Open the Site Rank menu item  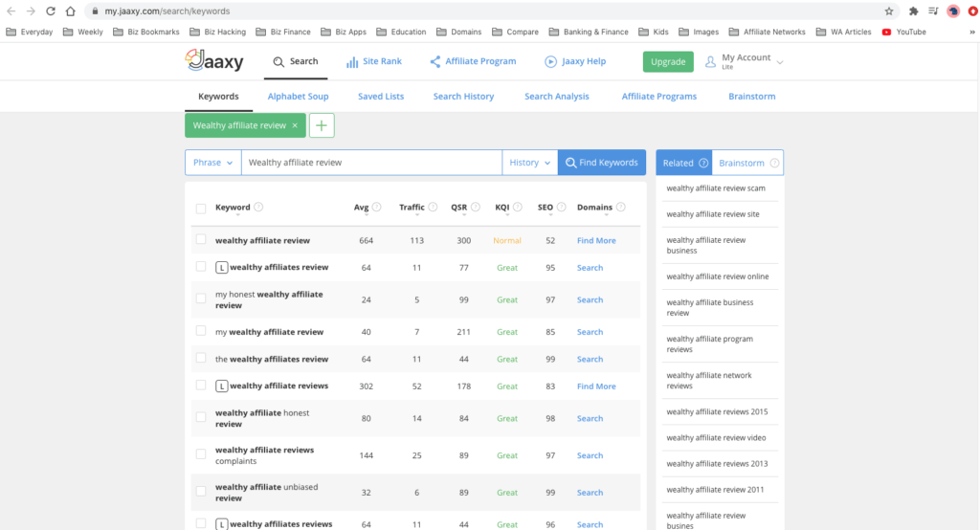coord(372,61)
